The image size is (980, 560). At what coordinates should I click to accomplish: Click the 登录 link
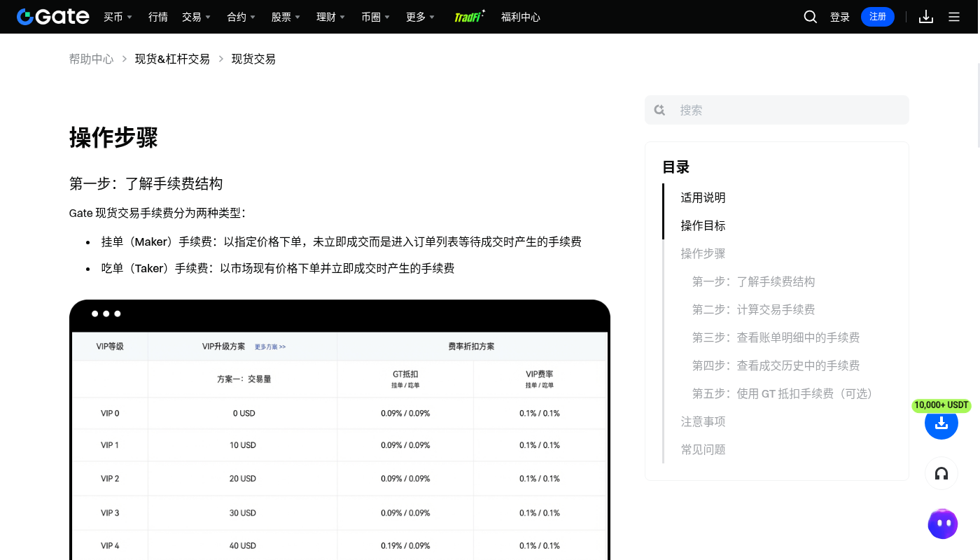pos(840,17)
